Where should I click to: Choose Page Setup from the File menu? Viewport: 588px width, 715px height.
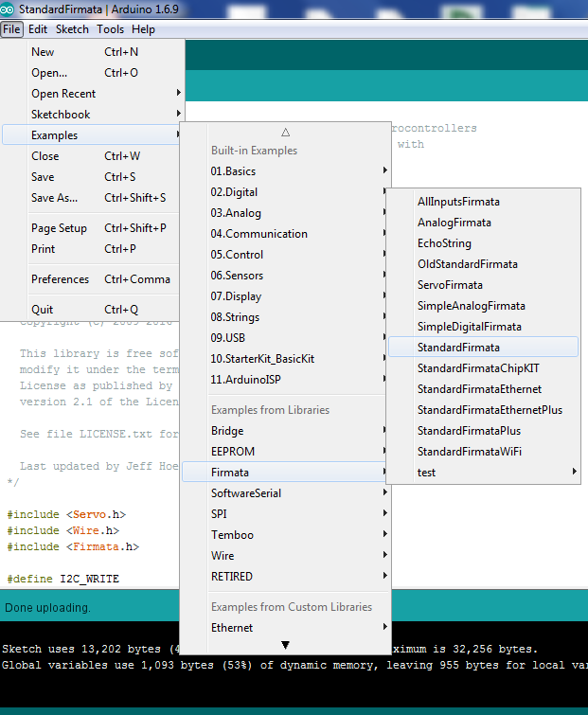tap(93, 228)
